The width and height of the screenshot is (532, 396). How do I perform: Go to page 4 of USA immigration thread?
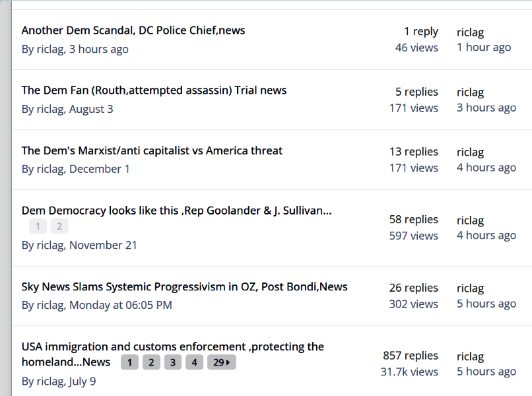click(194, 362)
